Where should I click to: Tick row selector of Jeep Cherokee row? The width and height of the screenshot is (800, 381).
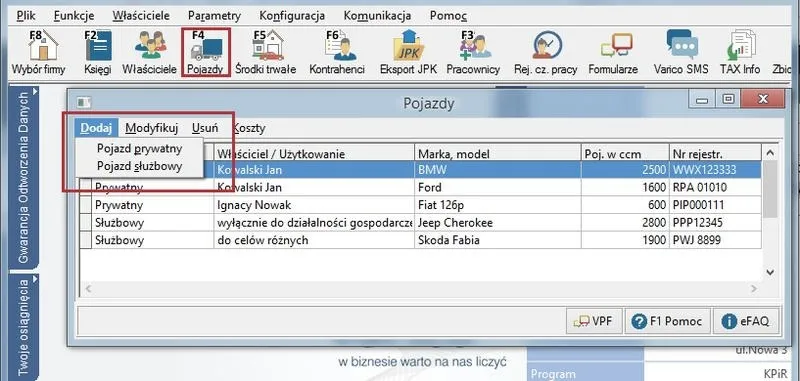(86, 222)
